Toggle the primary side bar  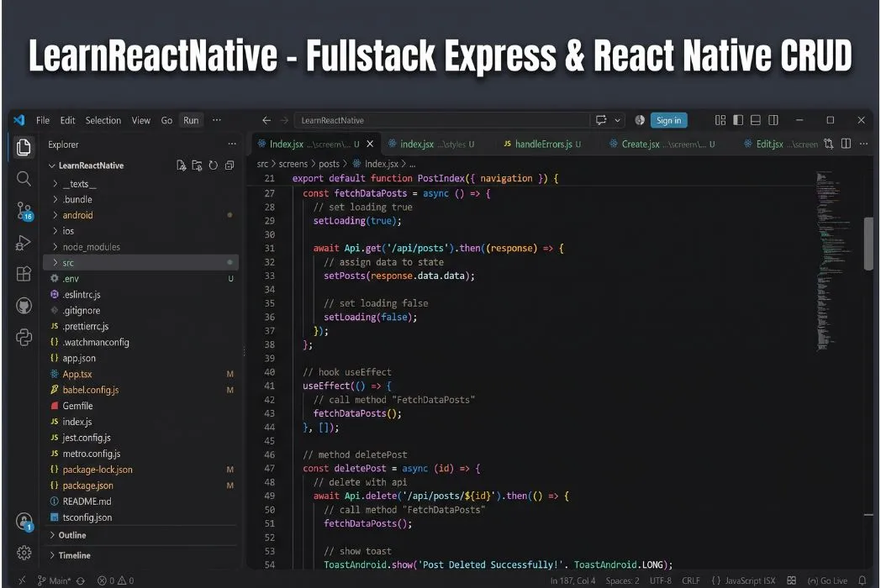pyautogui.click(x=738, y=120)
